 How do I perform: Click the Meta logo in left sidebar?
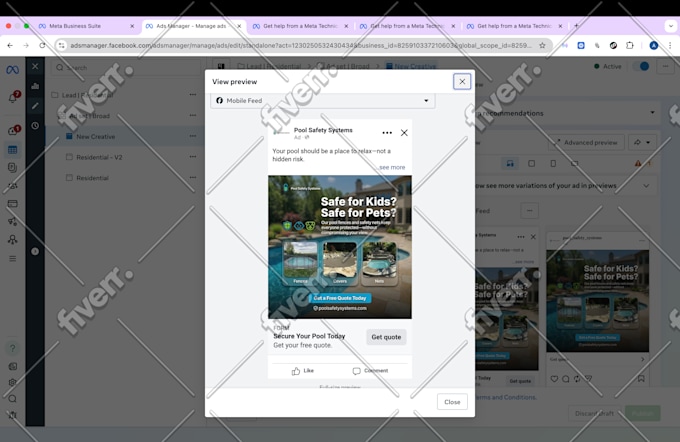point(13,69)
